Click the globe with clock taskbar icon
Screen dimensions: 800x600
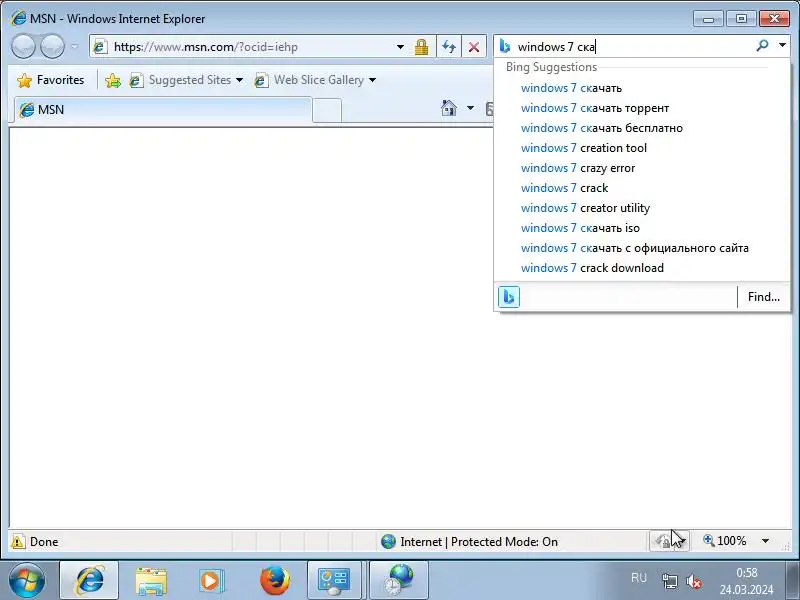tap(398, 581)
